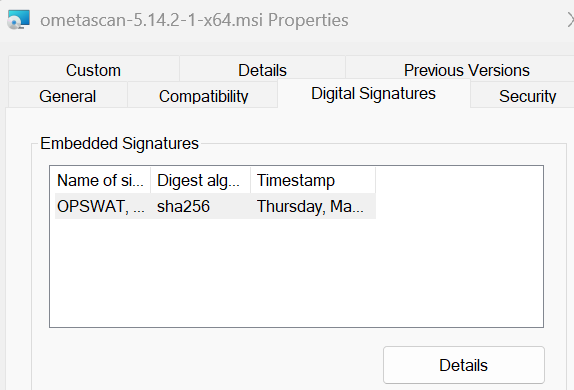The image size is (574, 390).
Task: Open the Details tab
Action: point(262,70)
